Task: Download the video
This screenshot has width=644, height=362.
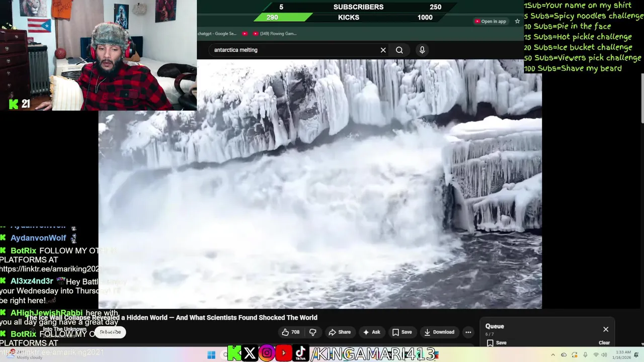Action: pos(439,332)
